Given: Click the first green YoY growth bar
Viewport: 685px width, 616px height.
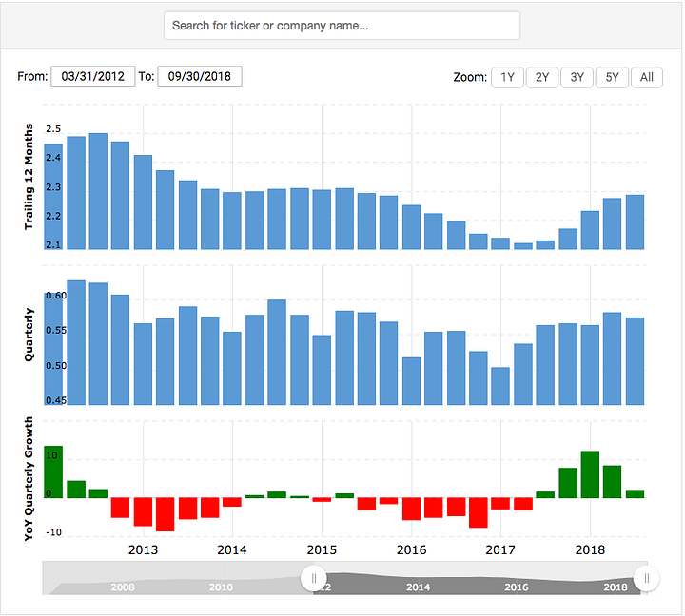Looking at the screenshot, I should (53, 472).
